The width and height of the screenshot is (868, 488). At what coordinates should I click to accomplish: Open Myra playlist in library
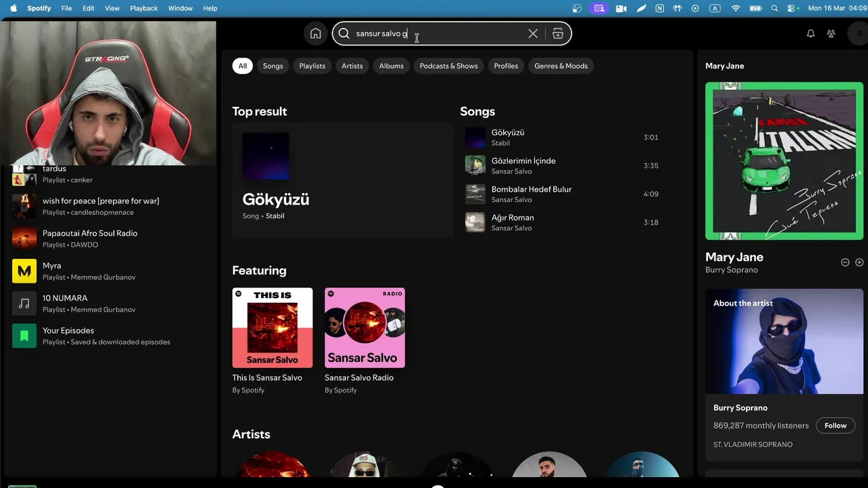point(109,271)
